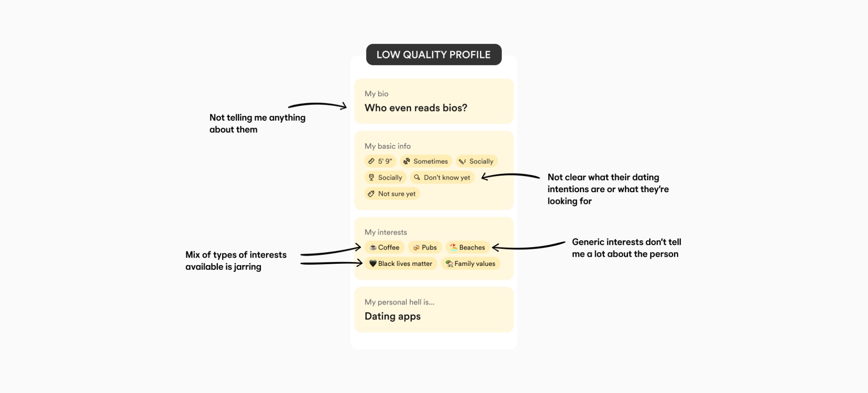
Task: Click the black heart on Black lives matter
Action: click(x=373, y=263)
